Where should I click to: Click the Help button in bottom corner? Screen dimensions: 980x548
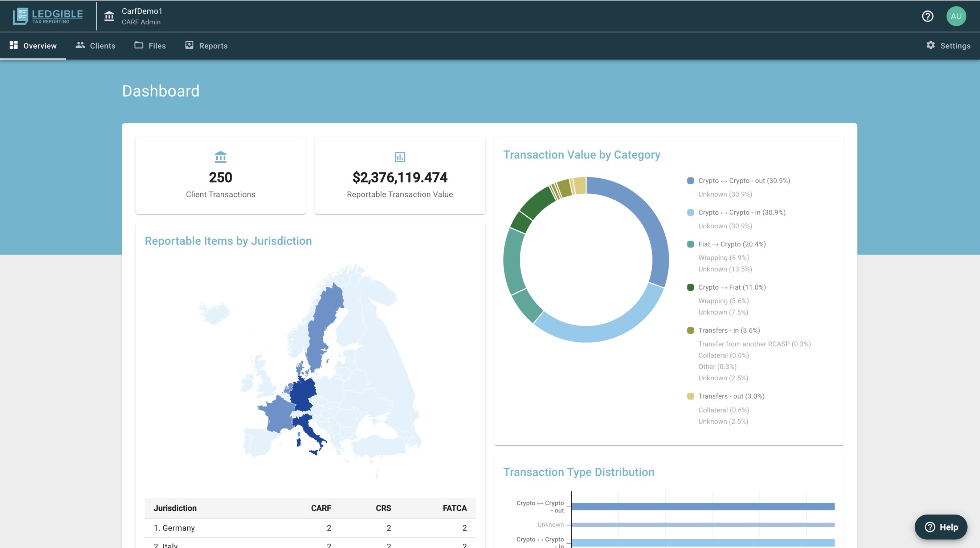[941, 527]
